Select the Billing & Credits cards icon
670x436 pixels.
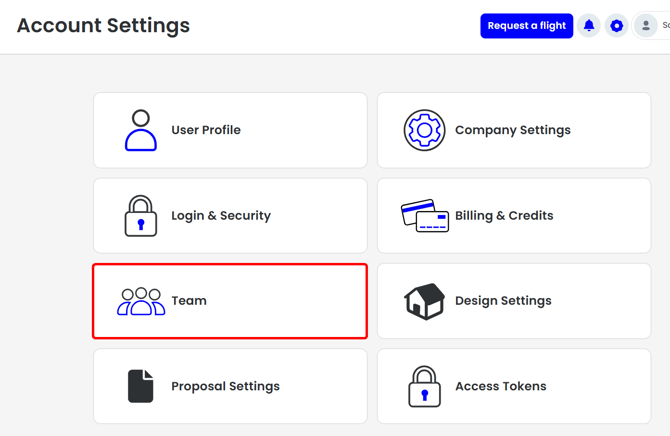click(425, 215)
